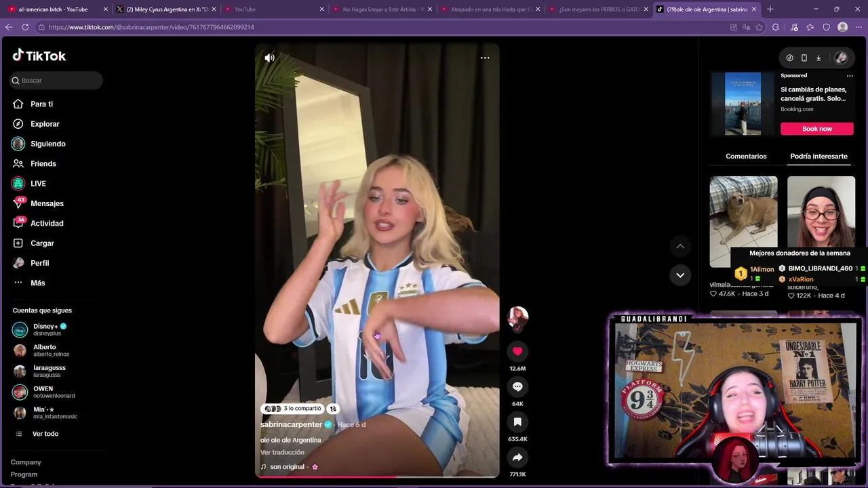
Task: Reload the page with the refresh icon
Action: (25, 27)
